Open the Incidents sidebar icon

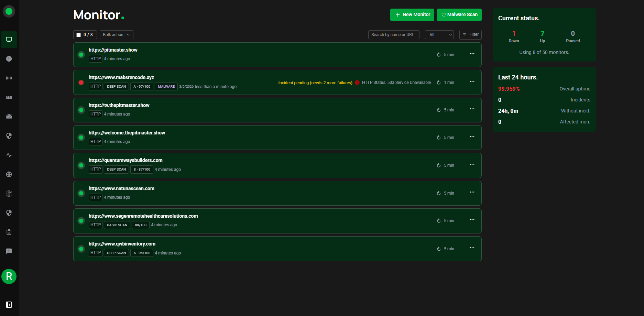tap(9, 58)
